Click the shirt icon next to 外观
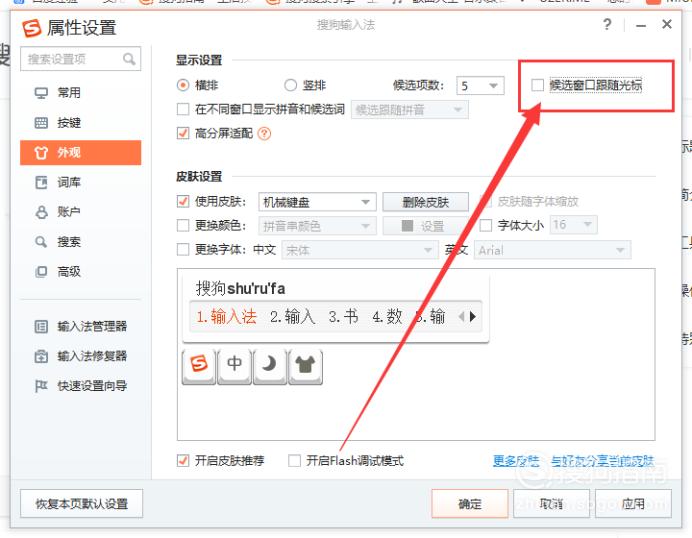692x538 pixels. click(41, 153)
